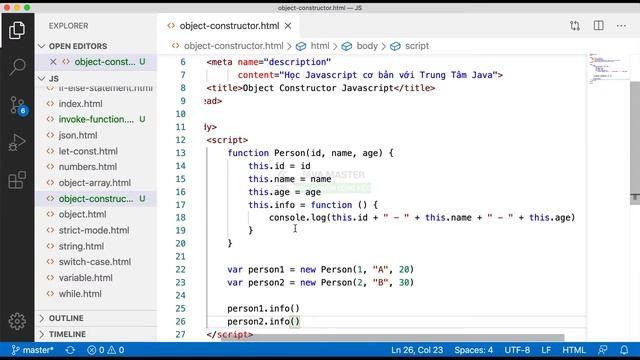The image size is (640, 360).
Task: Collapse the Open Editors section
Action: (78, 46)
